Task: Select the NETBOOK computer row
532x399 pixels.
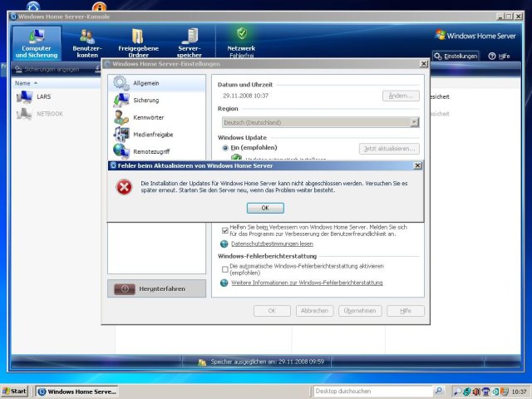Action: pyautogui.click(x=57, y=114)
